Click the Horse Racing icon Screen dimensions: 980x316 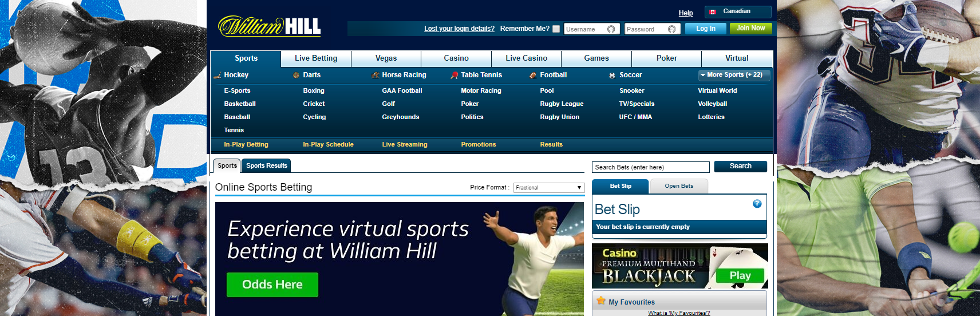click(x=376, y=75)
